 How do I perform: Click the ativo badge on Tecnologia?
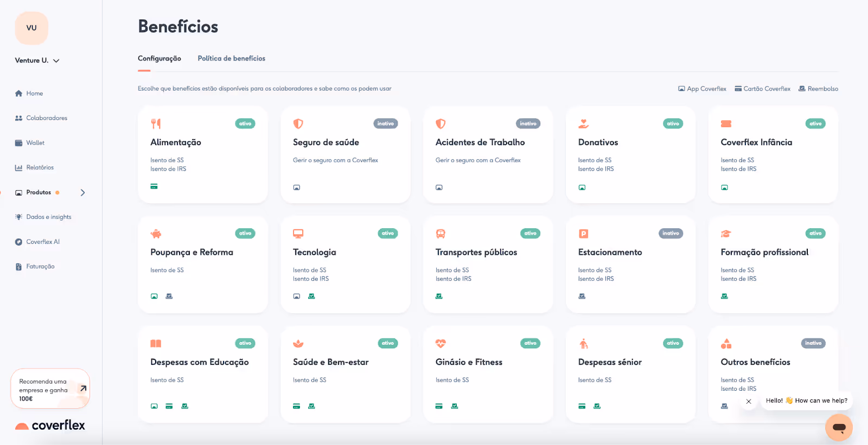[388, 234]
